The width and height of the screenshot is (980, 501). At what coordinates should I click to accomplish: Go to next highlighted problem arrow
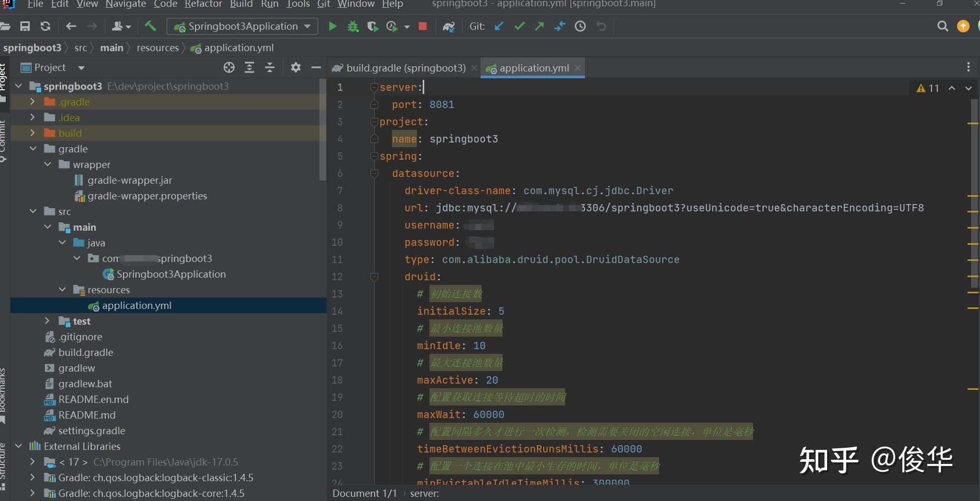click(969, 88)
